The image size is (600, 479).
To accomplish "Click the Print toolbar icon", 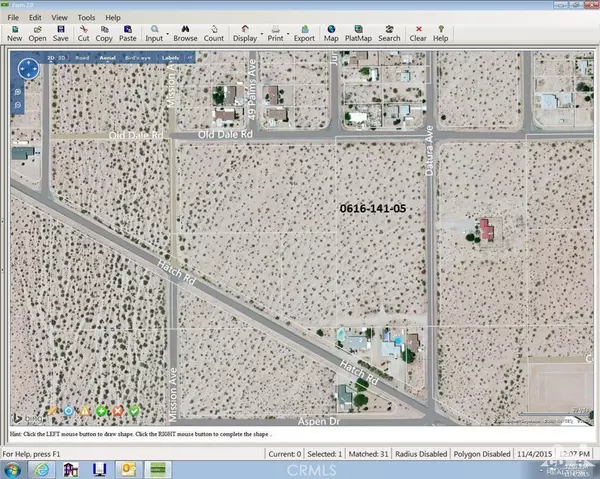I will (275, 34).
